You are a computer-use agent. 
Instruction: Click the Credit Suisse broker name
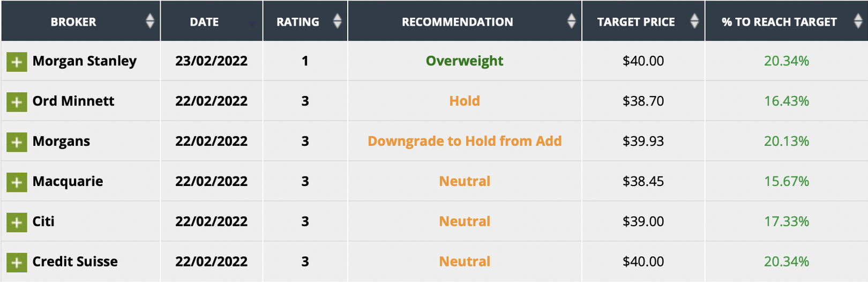75,262
